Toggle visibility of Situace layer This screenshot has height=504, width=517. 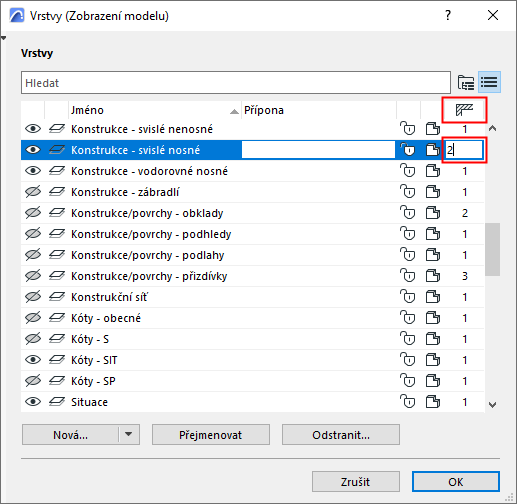click(33, 402)
